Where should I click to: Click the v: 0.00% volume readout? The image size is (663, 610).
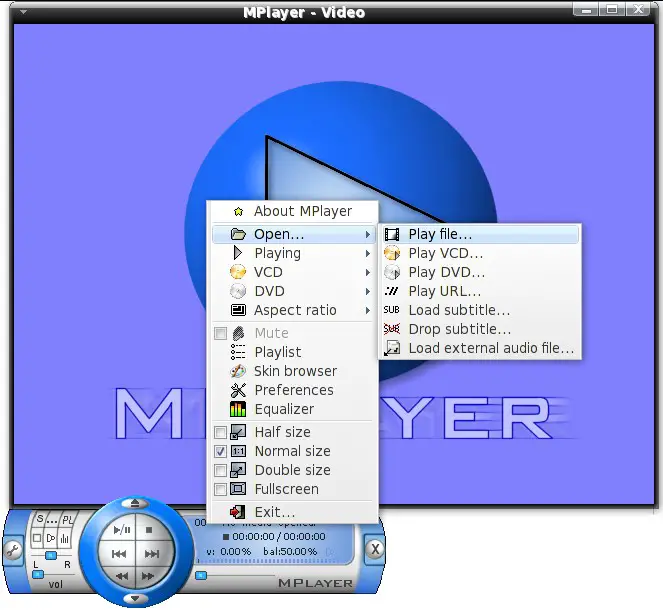click(229, 552)
